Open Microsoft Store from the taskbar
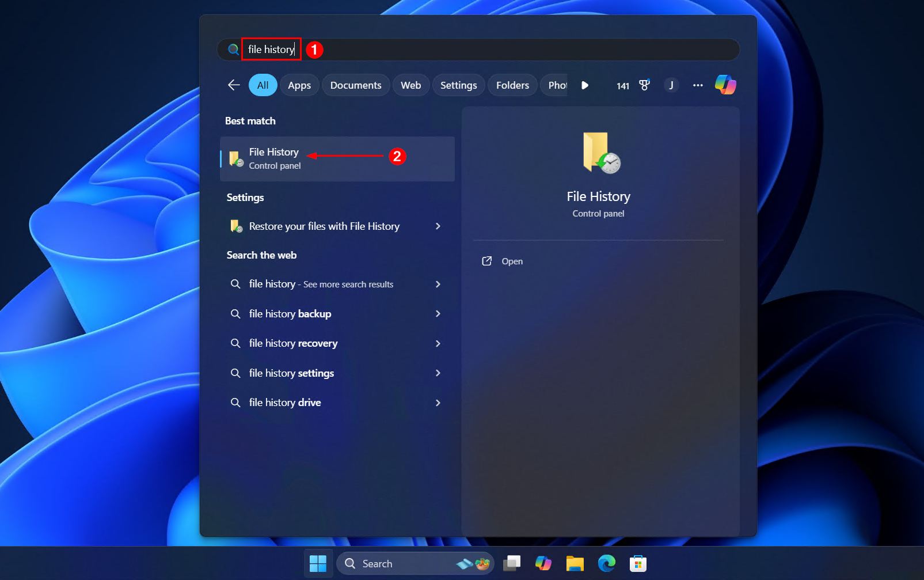Screen dimensions: 924x580 638,564
